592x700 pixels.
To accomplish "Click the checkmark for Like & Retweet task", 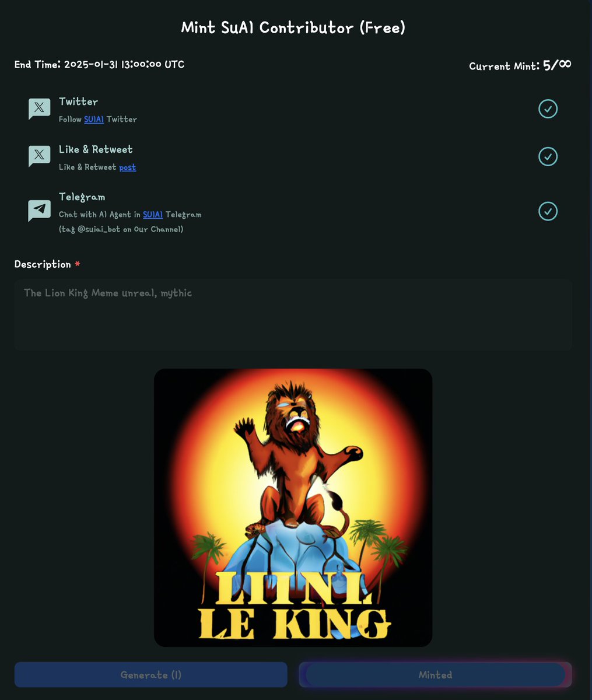I will click(x=548, y=156).
